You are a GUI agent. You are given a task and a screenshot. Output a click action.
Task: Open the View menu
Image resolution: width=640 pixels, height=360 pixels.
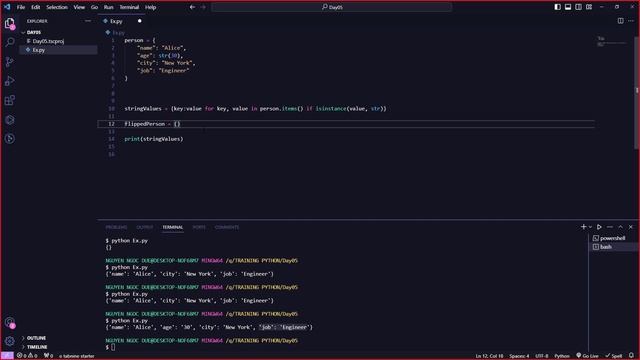click(79, 7)
